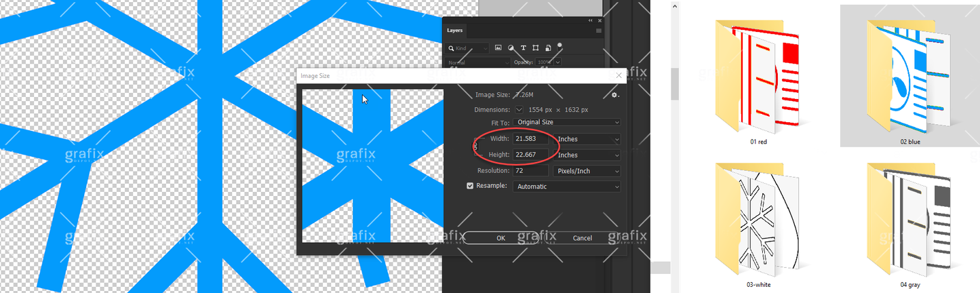This screenshot has width=980, height=293.
Task: Open the Fit To dropdown
Action: pos(566,122)
